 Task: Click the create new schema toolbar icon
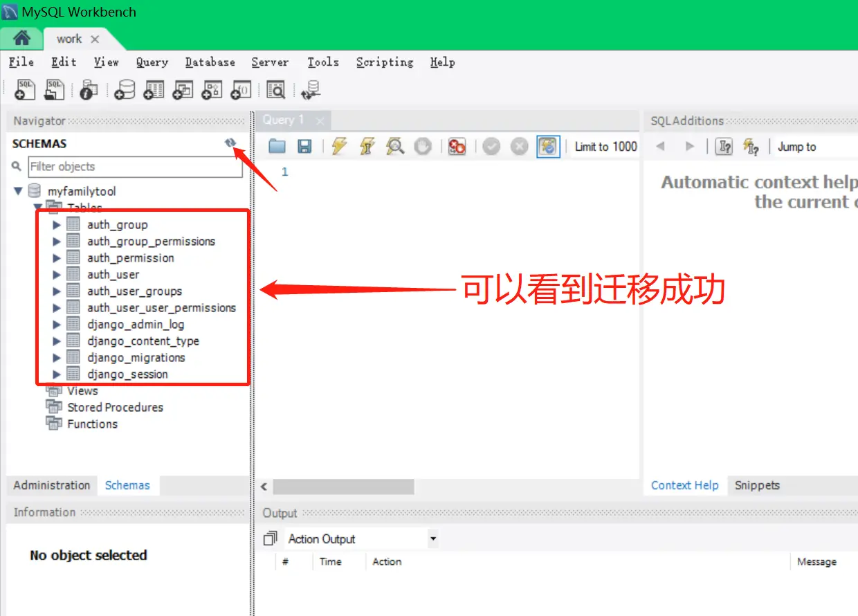[125, 90]
